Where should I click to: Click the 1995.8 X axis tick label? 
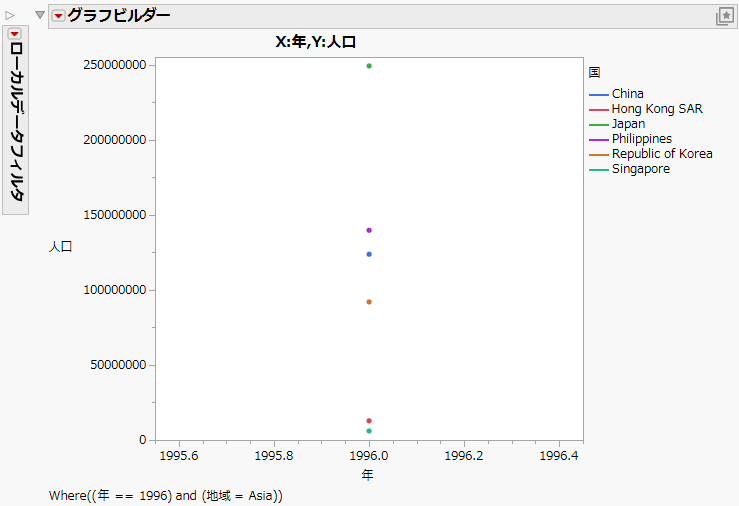[274, 456]
